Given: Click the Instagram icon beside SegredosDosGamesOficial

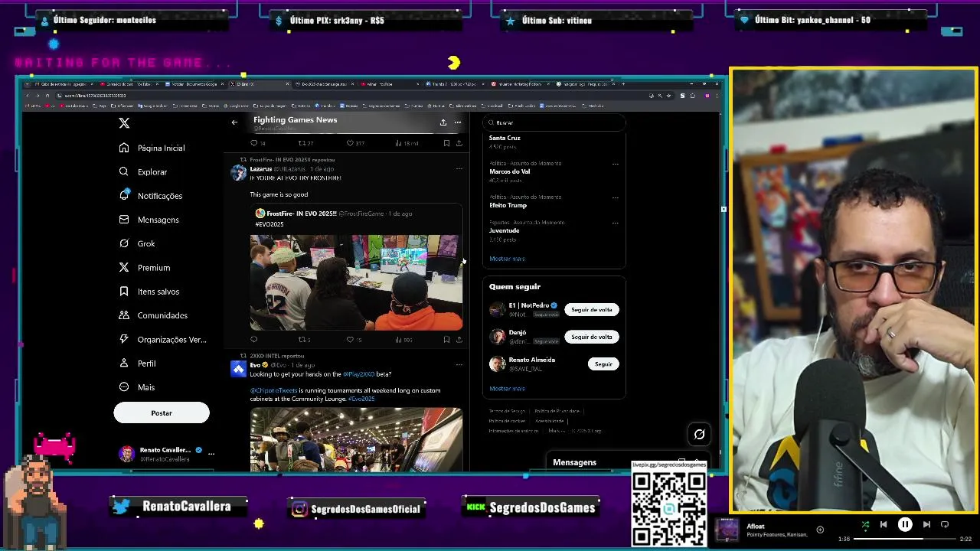Looking at the screenshot, I should (300, 509).
